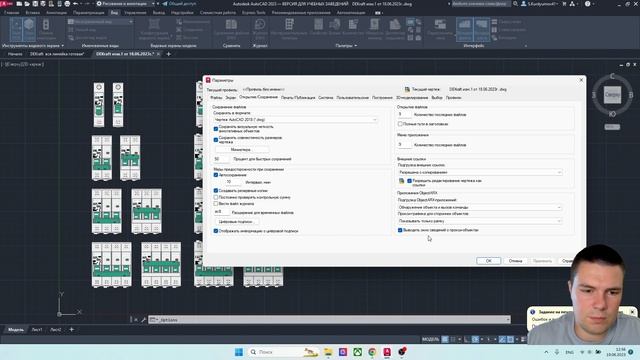Click the incremental save percentage field
Viewport: 640px width, 360px height.
pyautogui.click(x=222, y=159)
